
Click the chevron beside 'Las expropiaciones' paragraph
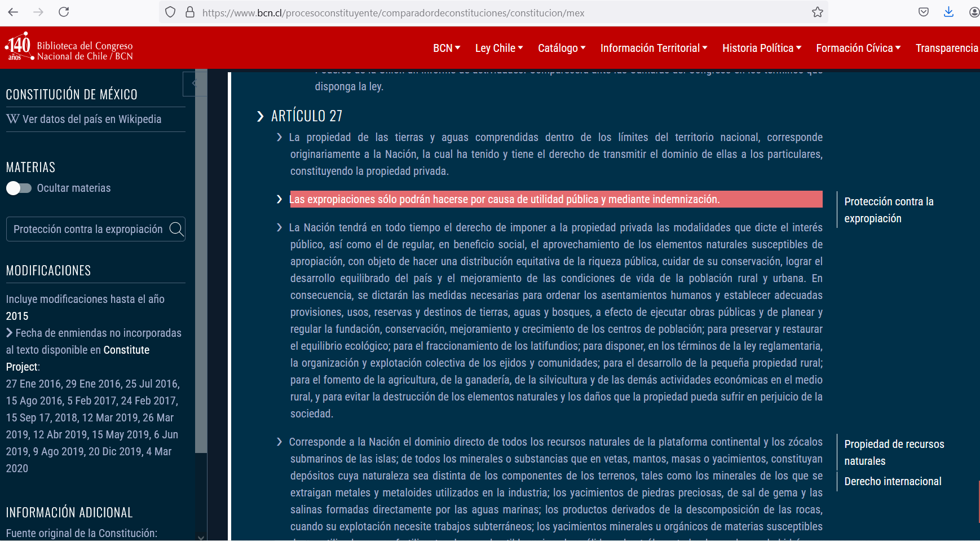click(279, 199)
